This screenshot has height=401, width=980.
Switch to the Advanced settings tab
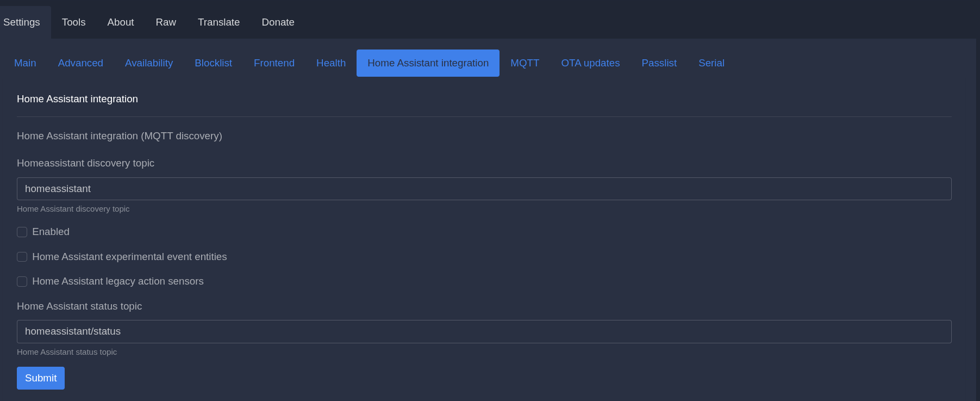(80, 63)
